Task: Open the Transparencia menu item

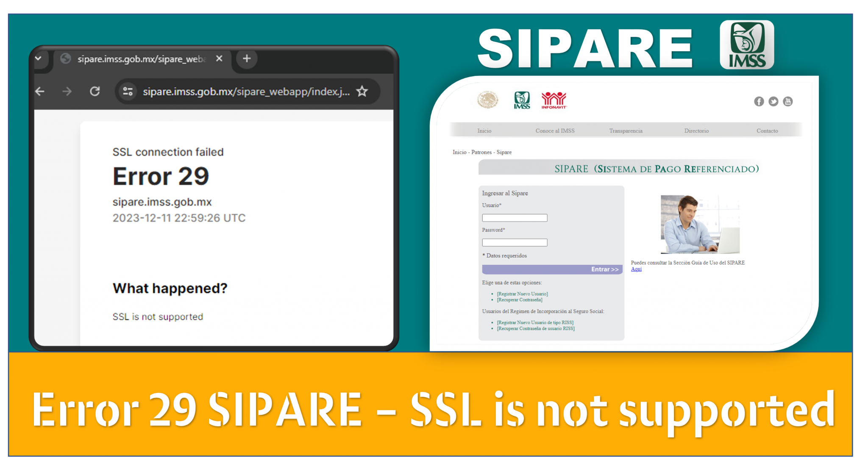Action: click(x=626, y=131)
